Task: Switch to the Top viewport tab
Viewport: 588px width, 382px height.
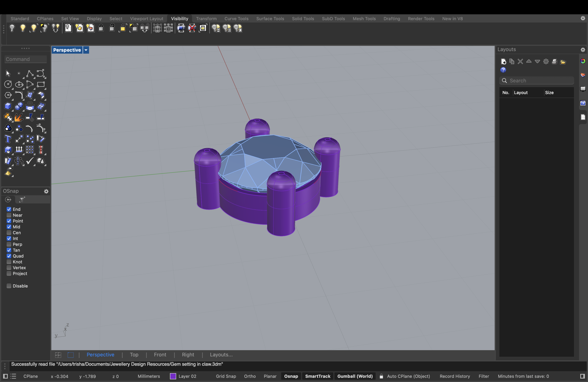Action: click(x=134, y=355)
